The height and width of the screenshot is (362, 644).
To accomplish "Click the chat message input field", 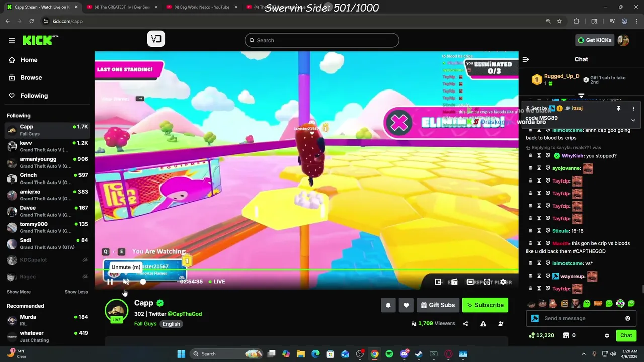I will coord(582,318).
